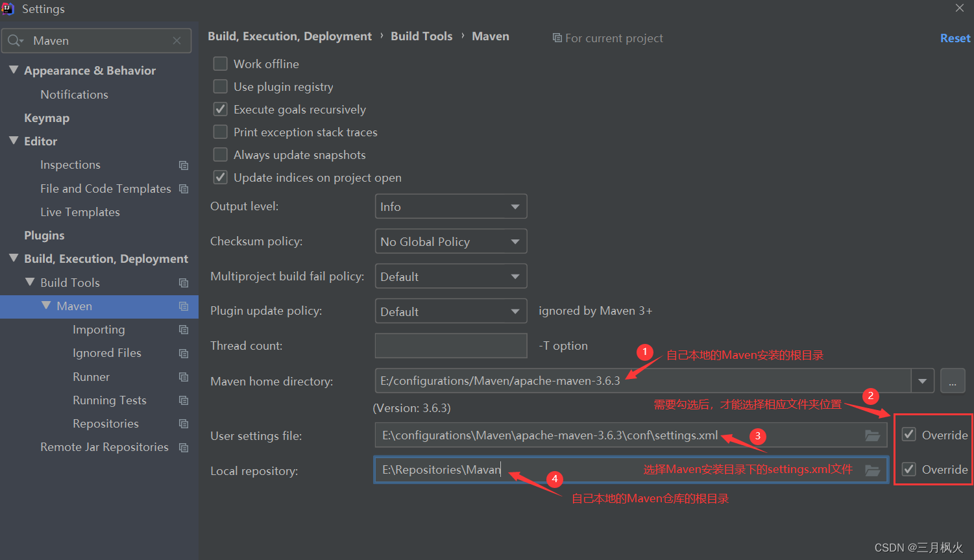This screenshot has width=974, height=560.
Task: Open the Checksum policy dropdown
Action: (x=451, y=241)
